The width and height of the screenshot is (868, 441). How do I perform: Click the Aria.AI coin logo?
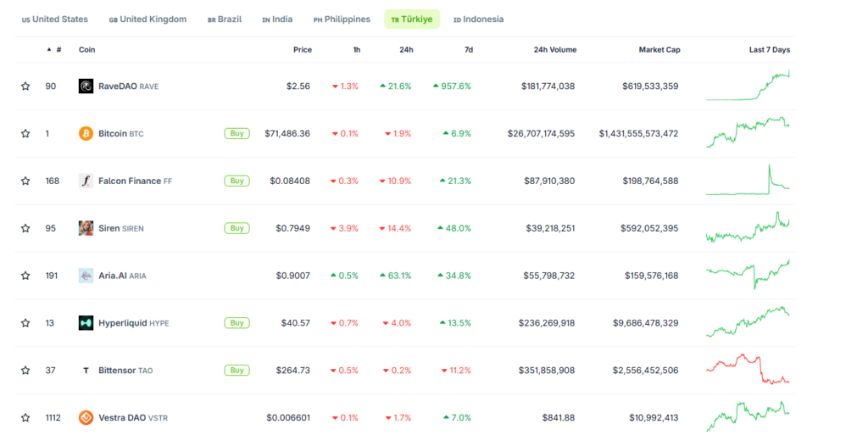[86, 276]
